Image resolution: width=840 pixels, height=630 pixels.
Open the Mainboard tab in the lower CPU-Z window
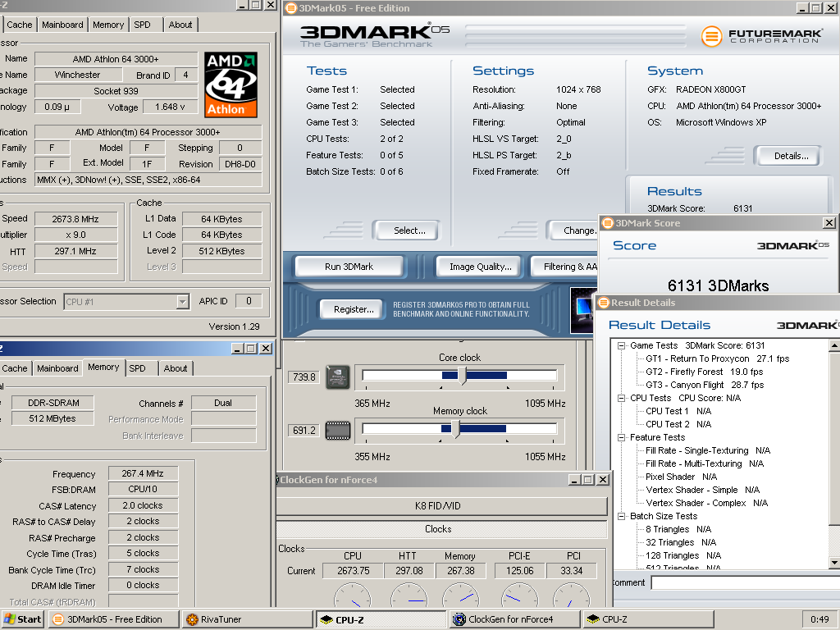coord(57,368)
